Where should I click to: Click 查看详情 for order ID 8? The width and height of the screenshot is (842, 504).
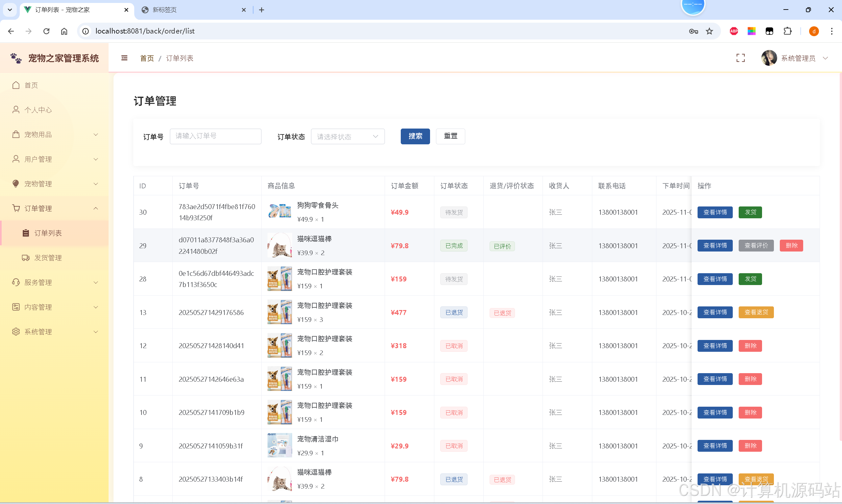715,479
